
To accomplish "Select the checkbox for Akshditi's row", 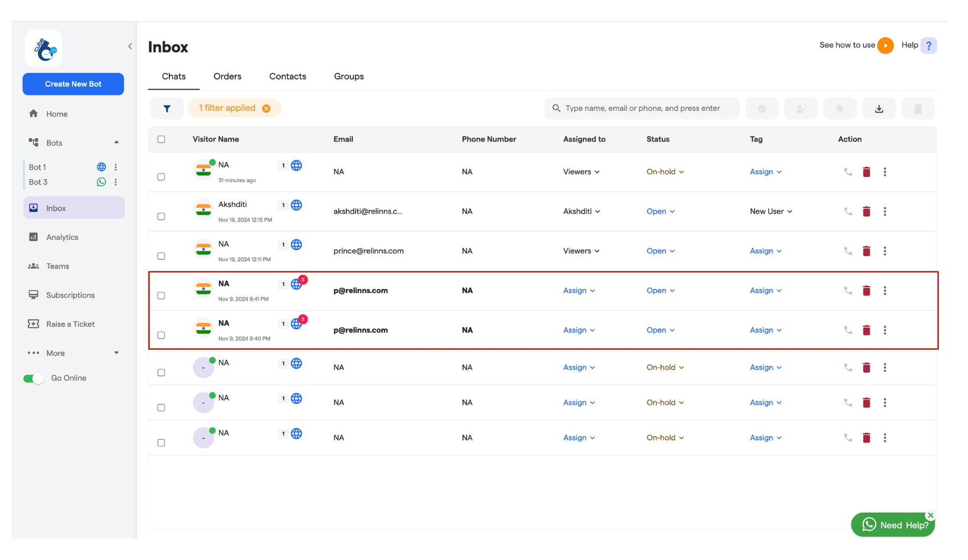I will click(x=161, y=216).
